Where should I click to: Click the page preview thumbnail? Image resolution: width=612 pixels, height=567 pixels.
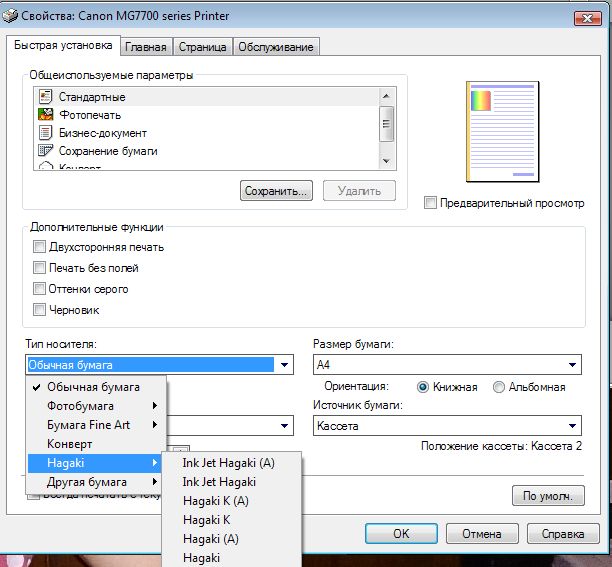click(502, 132)
